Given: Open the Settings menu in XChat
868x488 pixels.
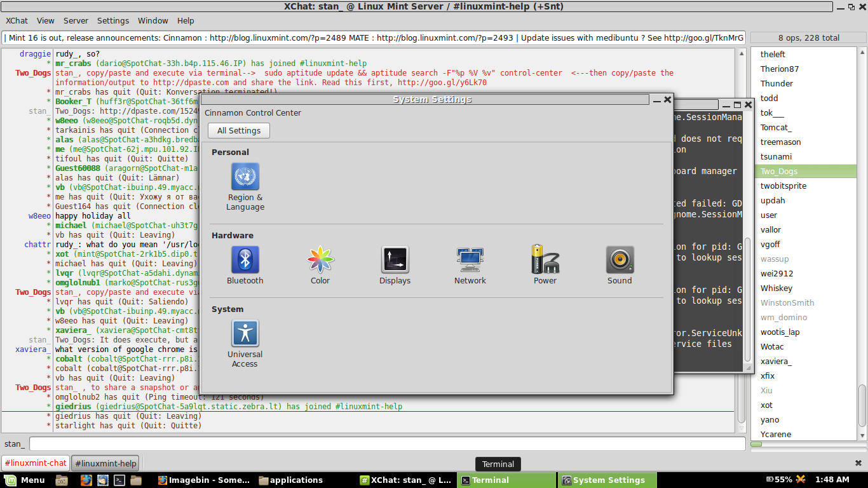Looking at the screenshot, I should tap(113, 20).
